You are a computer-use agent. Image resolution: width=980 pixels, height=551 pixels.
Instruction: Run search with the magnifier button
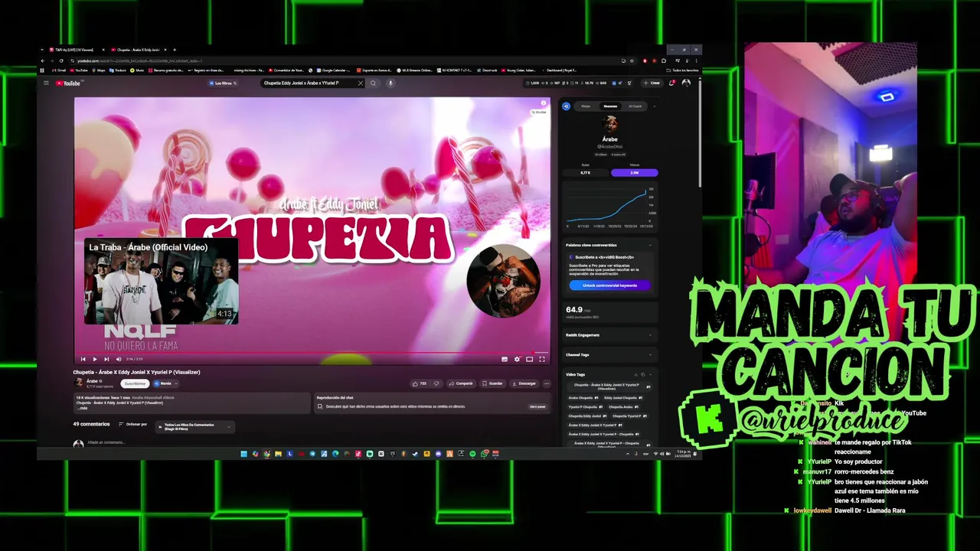(x=373, y=83)
